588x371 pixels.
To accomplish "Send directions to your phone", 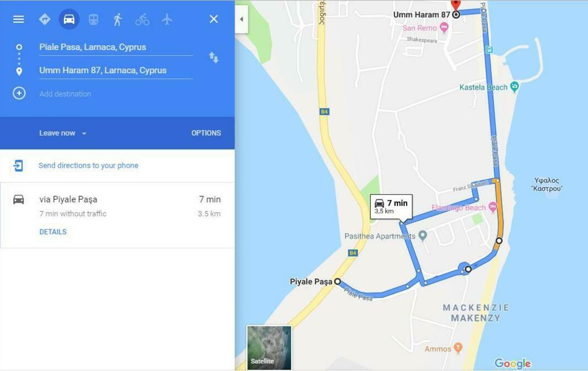I will [88, 165].
